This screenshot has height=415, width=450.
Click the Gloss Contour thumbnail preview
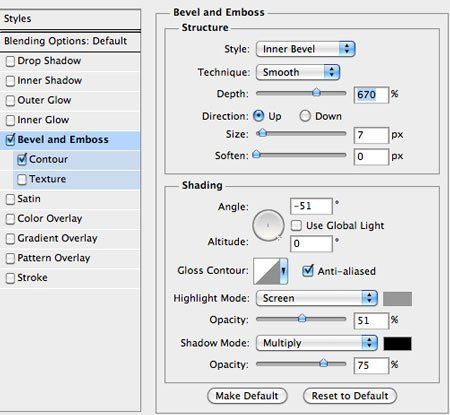tap(266, 271)
